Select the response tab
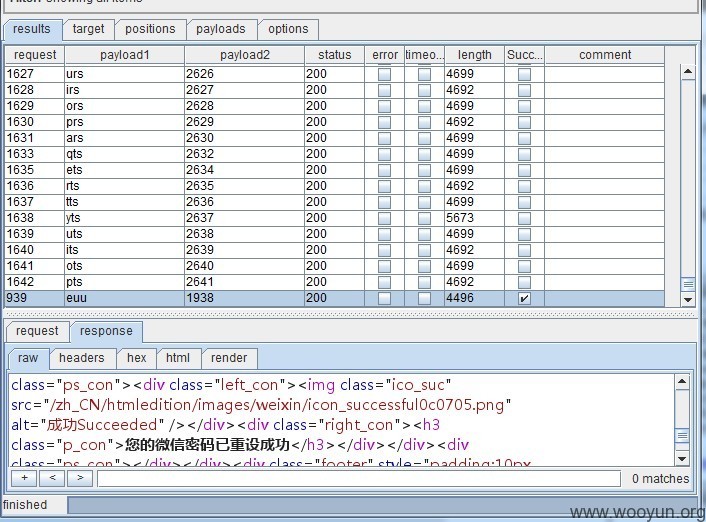 pos(106,331)
